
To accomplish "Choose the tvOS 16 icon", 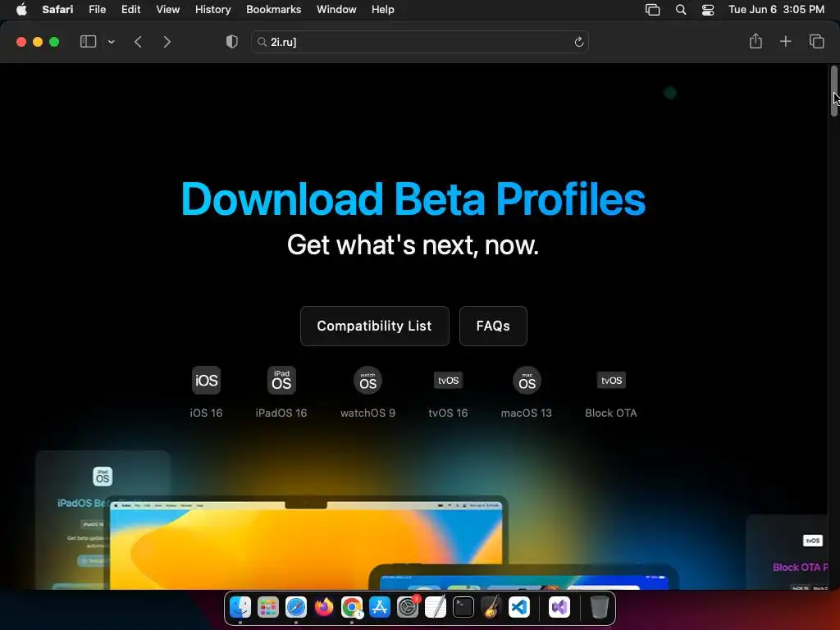I will click(x=449, y=381).
